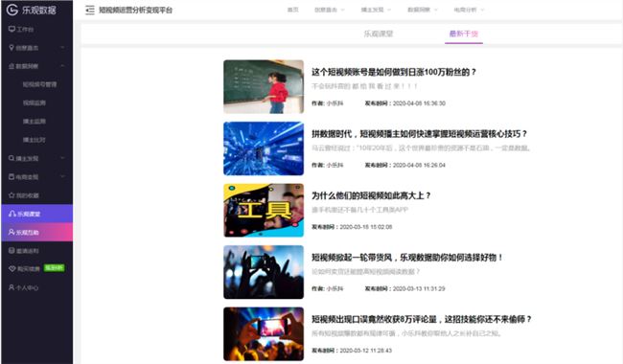Click the 乐观数据 logo icon

coord(12,10)
